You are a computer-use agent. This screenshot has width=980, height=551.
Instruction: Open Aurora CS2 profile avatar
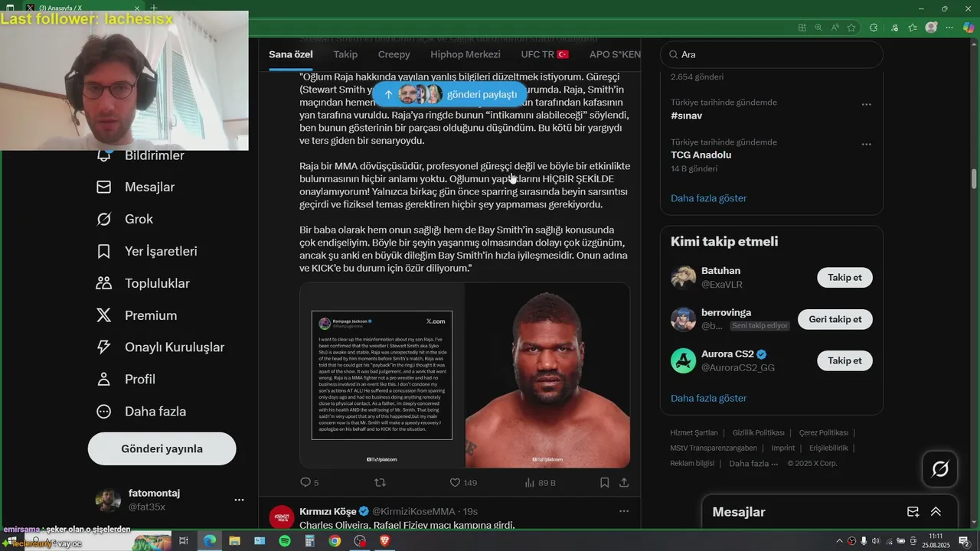pyautogui.click(x=683, y=360)
